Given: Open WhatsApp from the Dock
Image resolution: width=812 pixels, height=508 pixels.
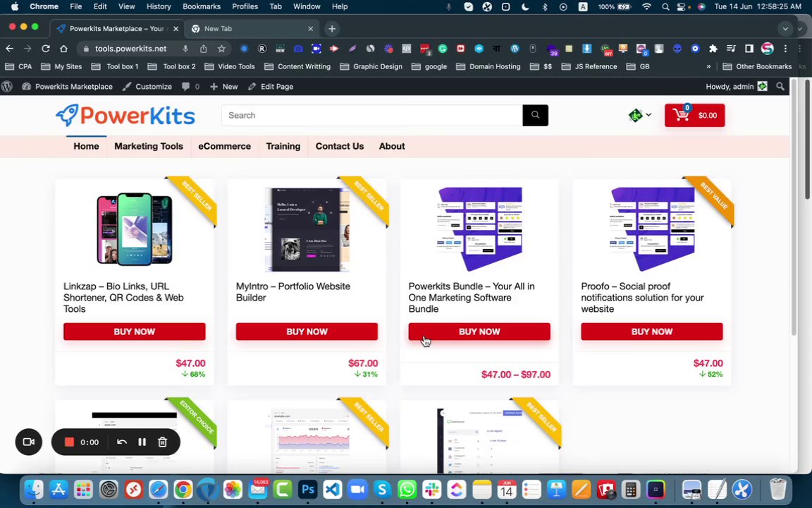Looking at the screenshot, I should (407, 490).
